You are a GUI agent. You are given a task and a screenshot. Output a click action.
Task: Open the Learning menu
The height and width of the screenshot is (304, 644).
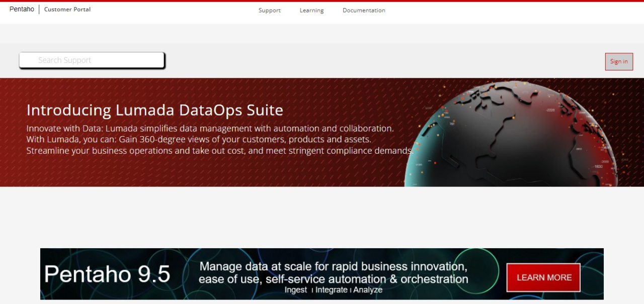coord(311,11)
